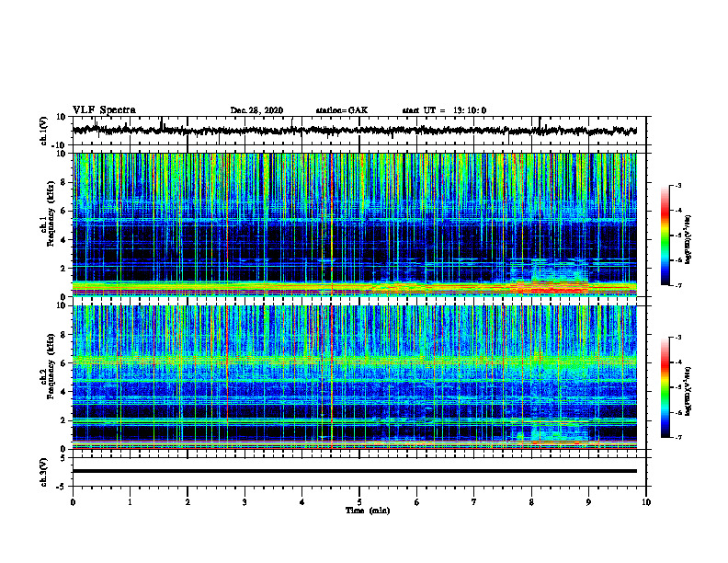Click the "8" tick on the time axis
728x563 pixels.
[x=531, y=502]
